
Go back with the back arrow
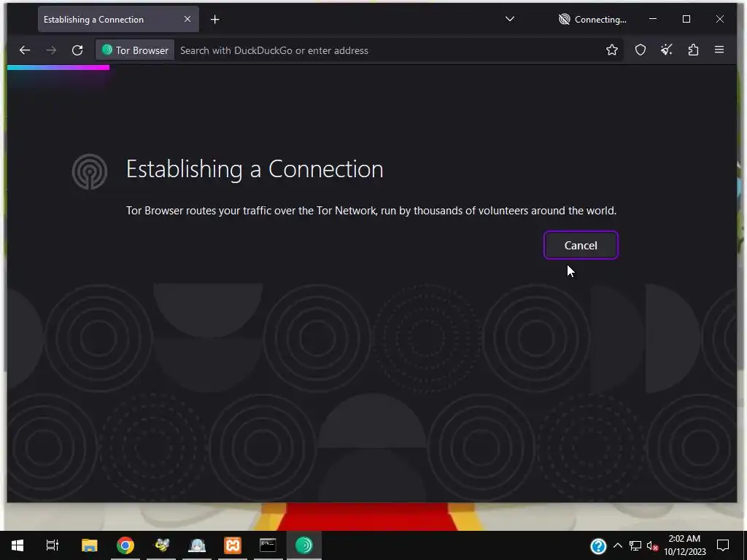pos(25,50)
